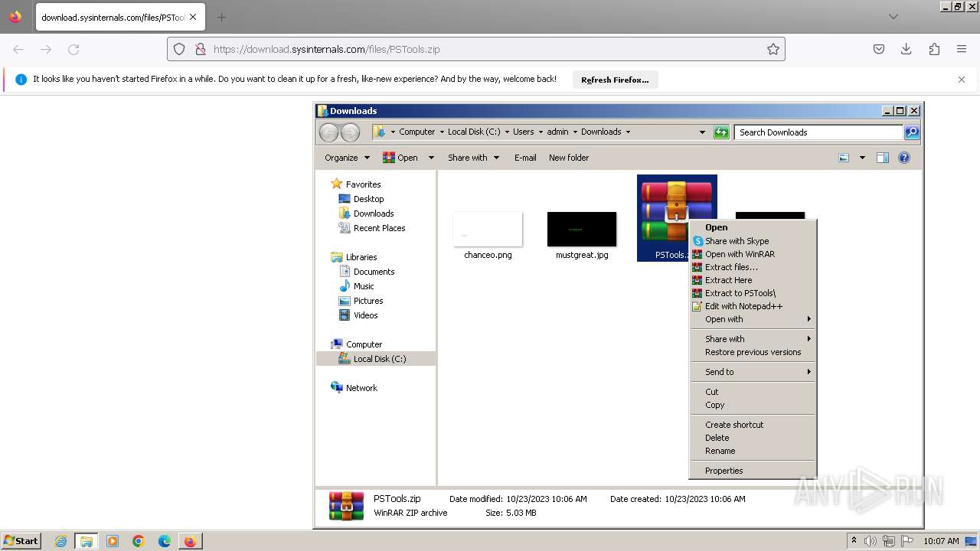
Task: Choose Extract to PSTools\ option
Action: pyautogui.click(x=753, y=293)
